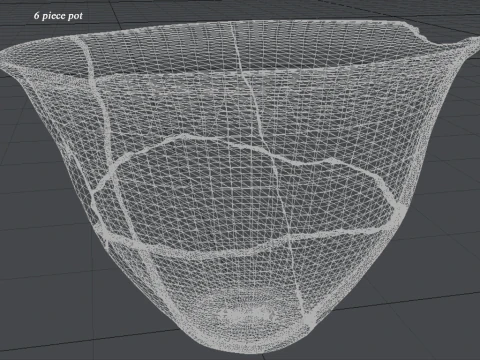Screen dimensions: 480x360
Task: Select the crossing of central and lower cracks
Action: point(288,237)
